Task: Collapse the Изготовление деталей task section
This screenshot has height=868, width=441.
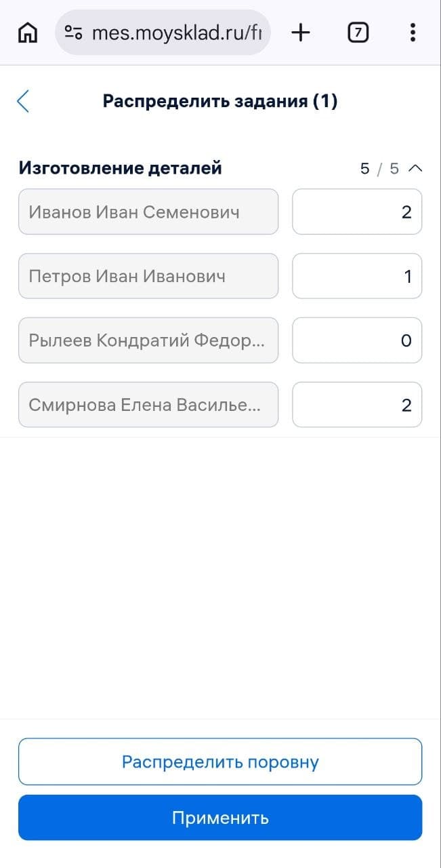Action: pyautogui.click(x=416, y=167)
